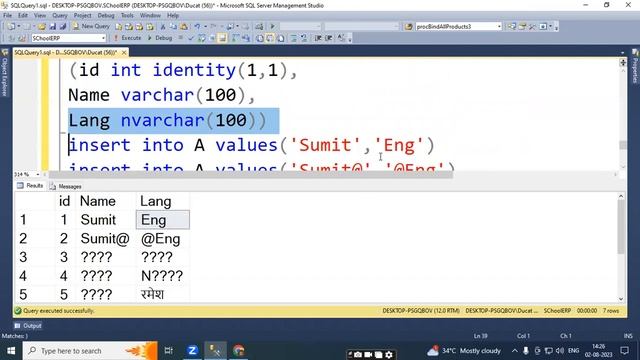Image resolution: width=640 pixels, height=360 pixels.
Task: Open the Project menu
Action: pos(82,16)
